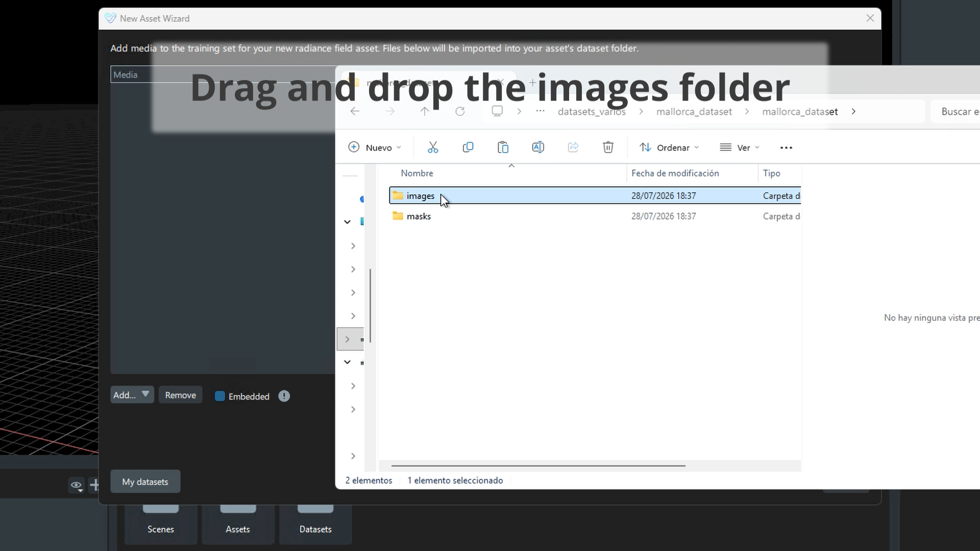The image size is (980, 551).
Task: Click the '2 elementos' status bar text
Action: [369, 481]
